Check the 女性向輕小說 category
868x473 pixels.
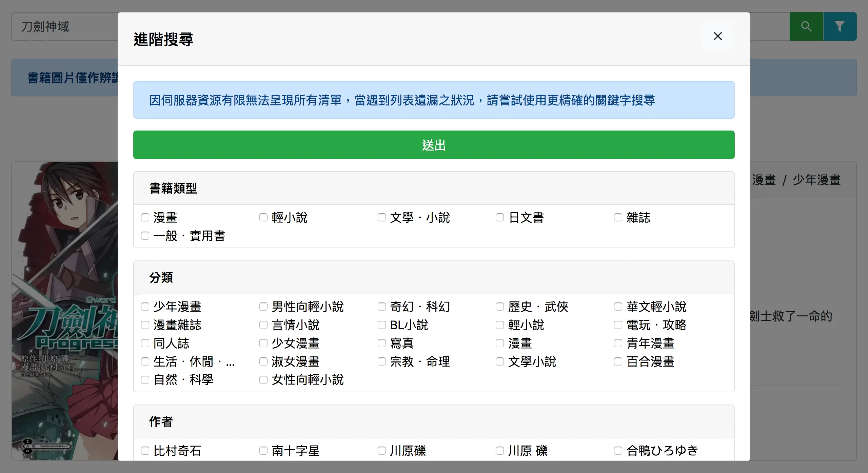(263, 380)
